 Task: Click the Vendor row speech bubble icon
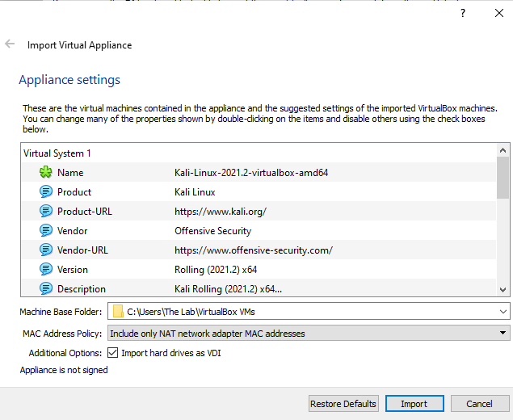46,231
